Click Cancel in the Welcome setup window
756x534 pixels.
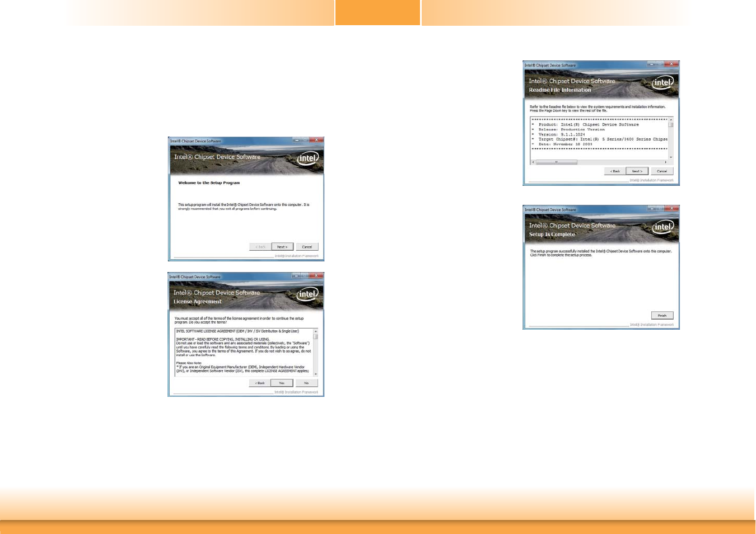(307, 247)
